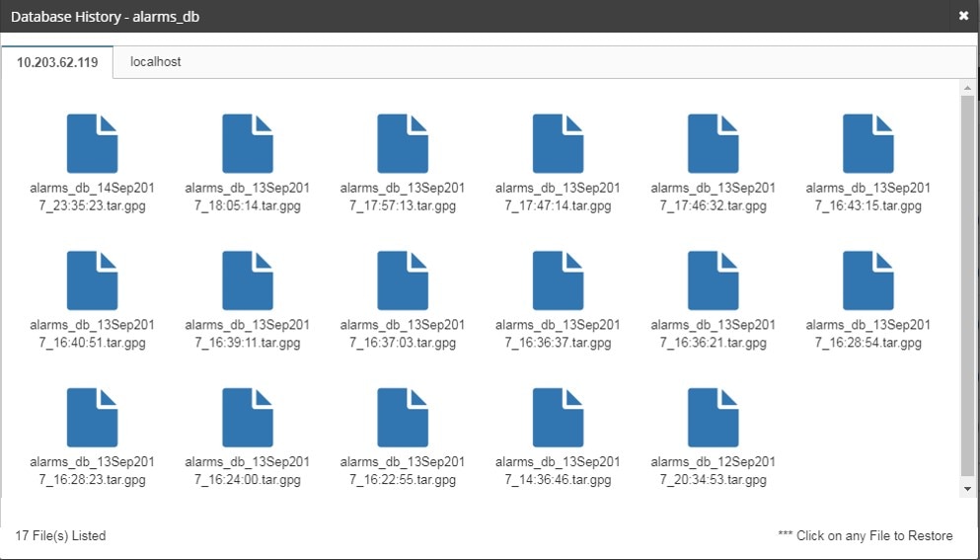The width and height of the screenshot is (980, 560).
Task: Switch to the 10.203.62.119 tab
Action: [57, 62]
